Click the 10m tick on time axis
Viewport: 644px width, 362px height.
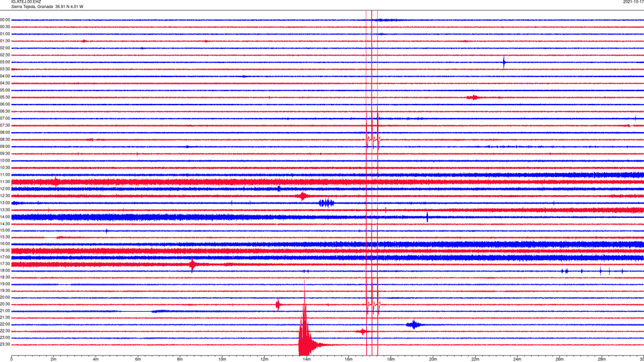point(222,359)
